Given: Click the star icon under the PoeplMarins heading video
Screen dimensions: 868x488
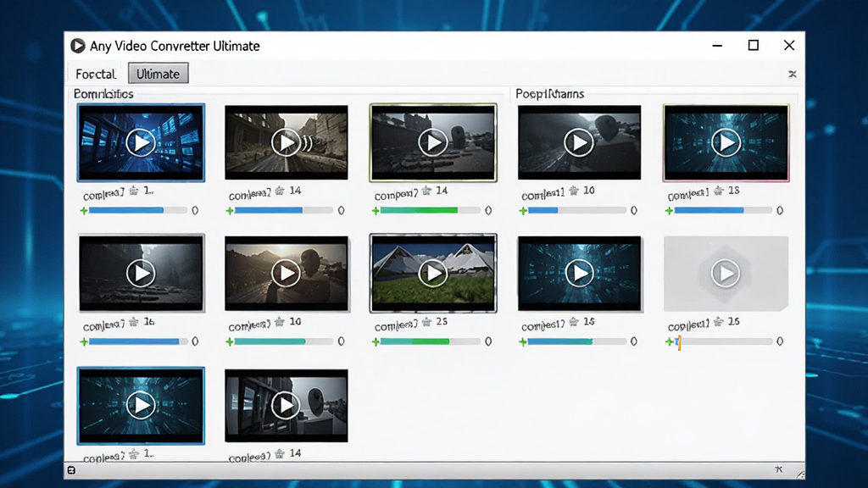Looking at the screenshot, I should point(574,191).
